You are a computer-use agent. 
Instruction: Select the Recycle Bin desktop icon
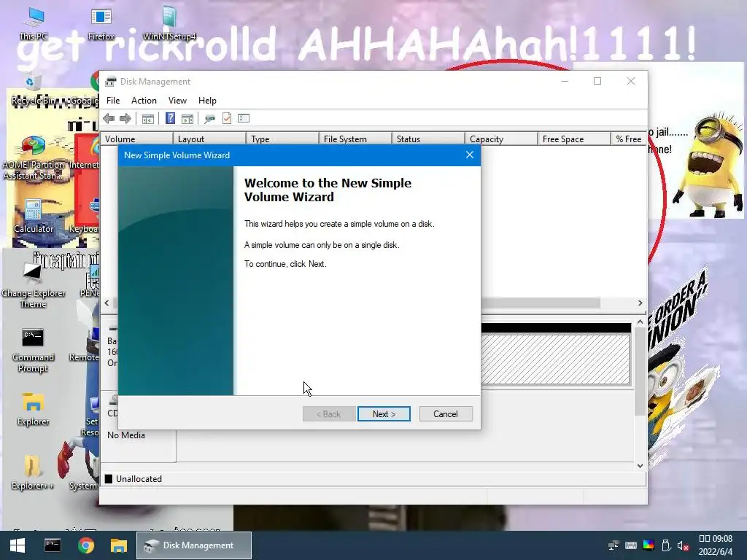(x=34, y=90)
